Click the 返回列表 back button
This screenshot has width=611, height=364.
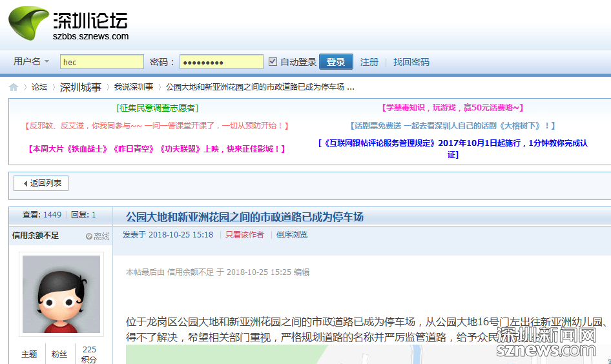click(x=41, y=183)
